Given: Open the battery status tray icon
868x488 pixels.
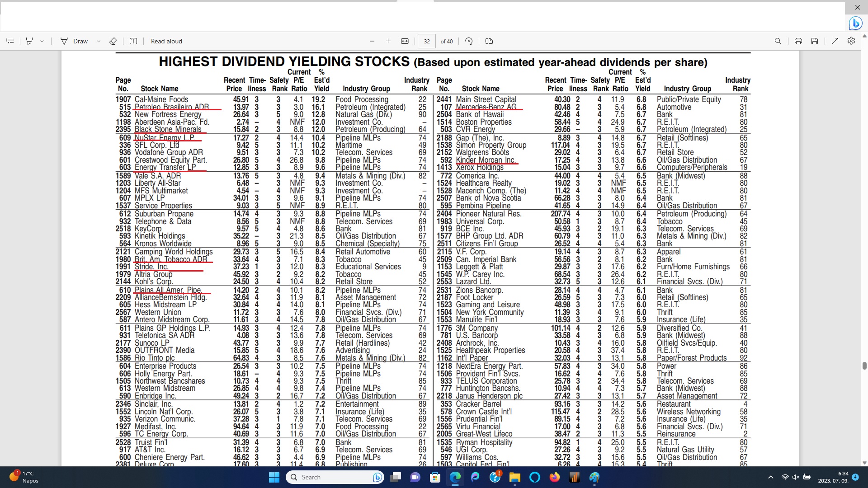Looking at the screenshot, I should pyautogui.click(x=807, y=477).
